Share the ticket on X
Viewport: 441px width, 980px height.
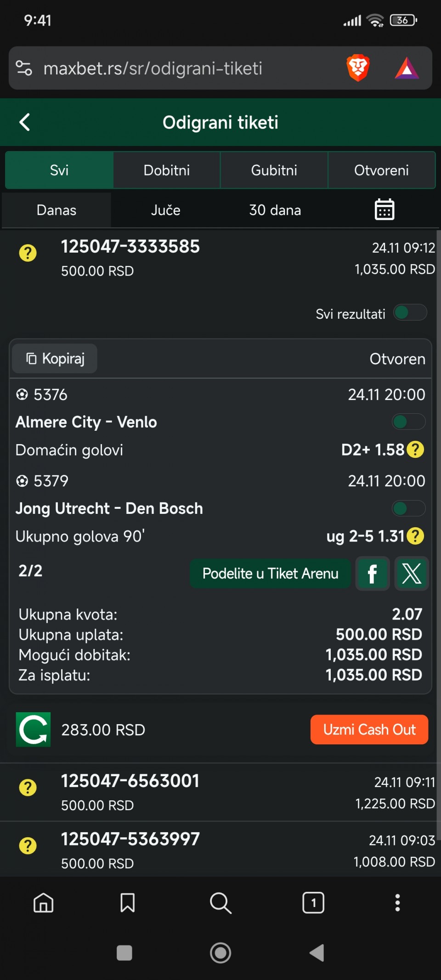coord(412,574)
